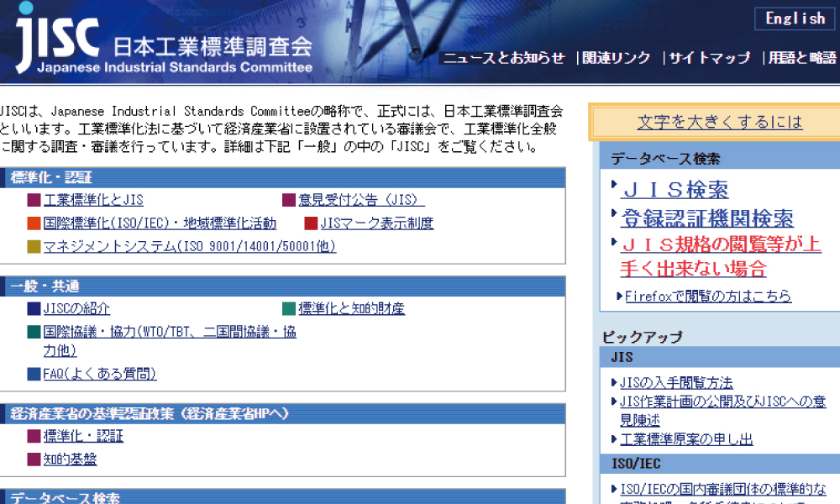Open the red ＪＩＳ規格の閲覧等が上手く出来ない場合 link
Screen dimensions: 840x504
pyautogui.click(x=720, y=256)
